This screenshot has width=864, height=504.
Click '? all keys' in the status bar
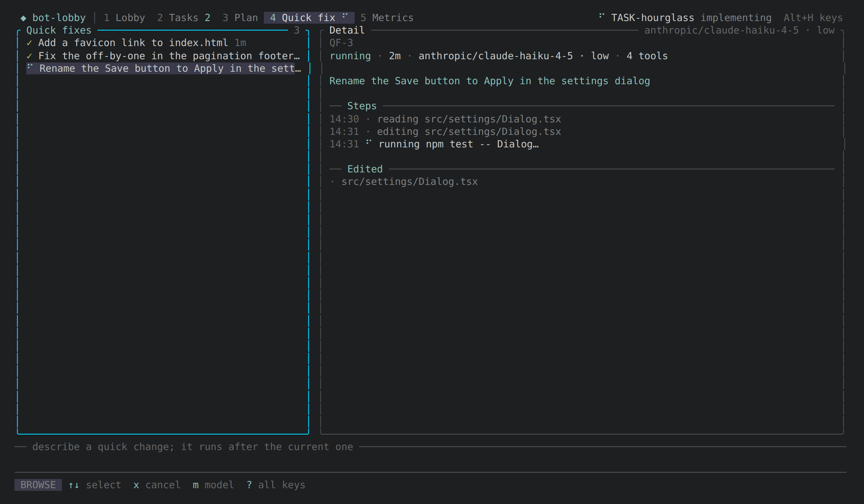click(276, 485)
